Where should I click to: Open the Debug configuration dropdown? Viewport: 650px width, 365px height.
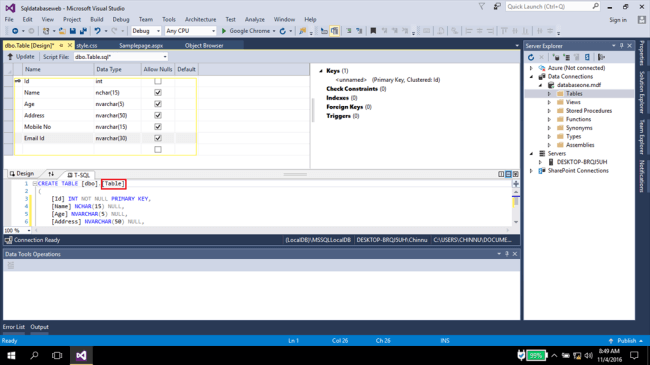[x=146, y=31]
